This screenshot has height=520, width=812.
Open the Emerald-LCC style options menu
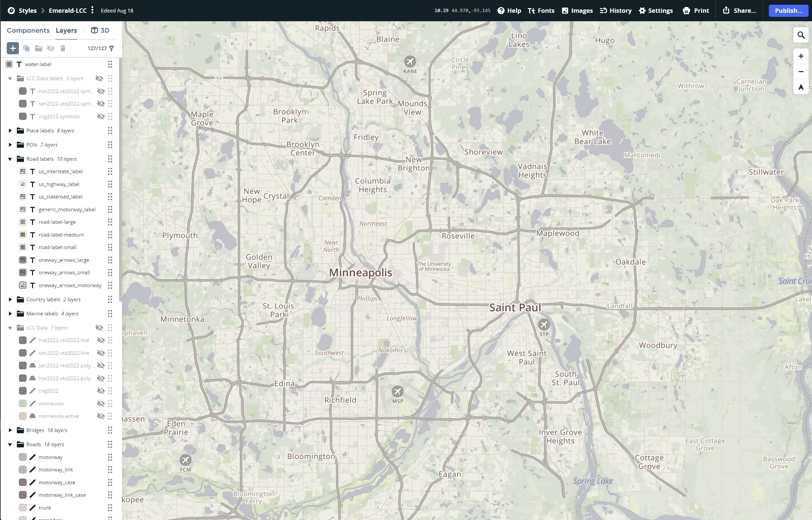click(x=92, y=10)
